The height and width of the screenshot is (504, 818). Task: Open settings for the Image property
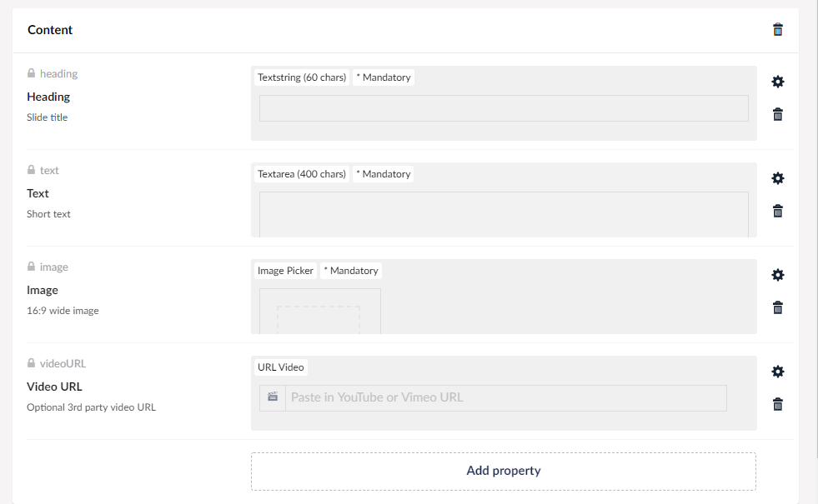[x=777, y=274]
